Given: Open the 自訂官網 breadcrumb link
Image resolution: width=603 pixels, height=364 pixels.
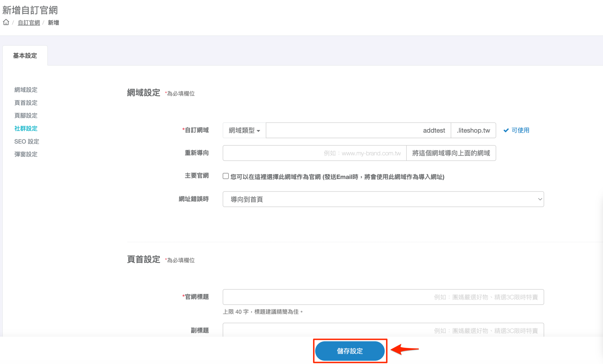Looking at the screenshot, I should [x=29, y=23].
